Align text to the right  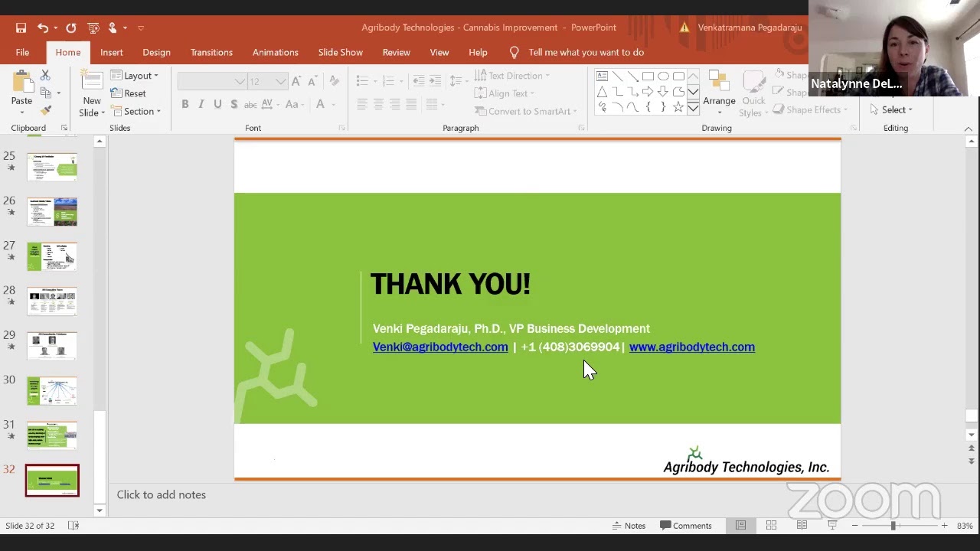tap(395, 104)
